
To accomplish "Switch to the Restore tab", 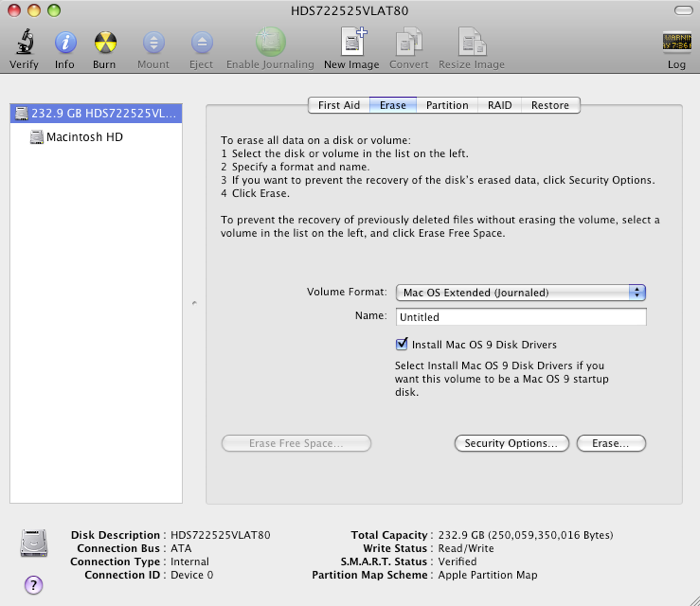I will click(550, 105).
